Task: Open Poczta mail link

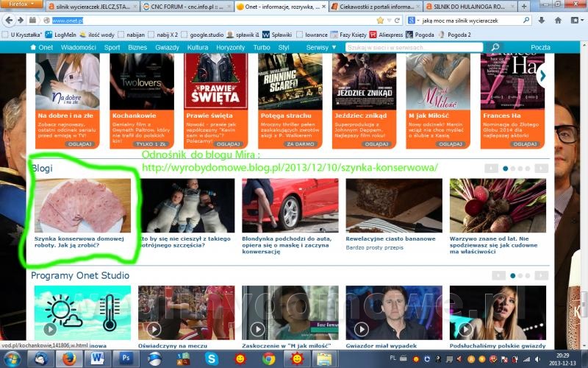Action: (540, 47)
